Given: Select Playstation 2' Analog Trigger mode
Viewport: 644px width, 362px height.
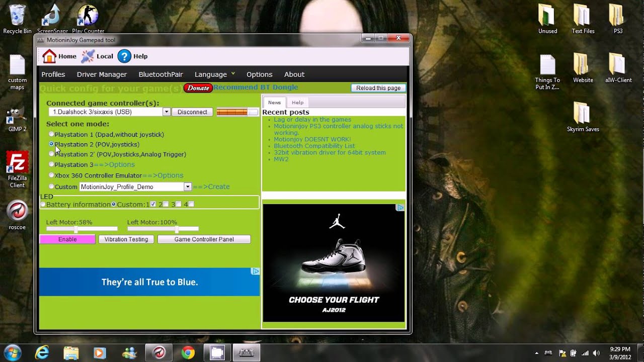Looking at the screenshot, I should click(51, 154).
